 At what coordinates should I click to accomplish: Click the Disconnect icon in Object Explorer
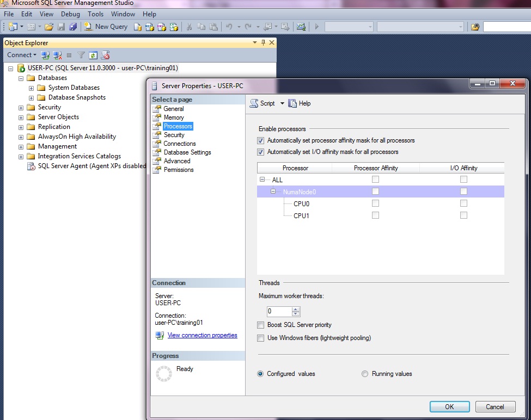pyautogui.click(x=57, y=55)
